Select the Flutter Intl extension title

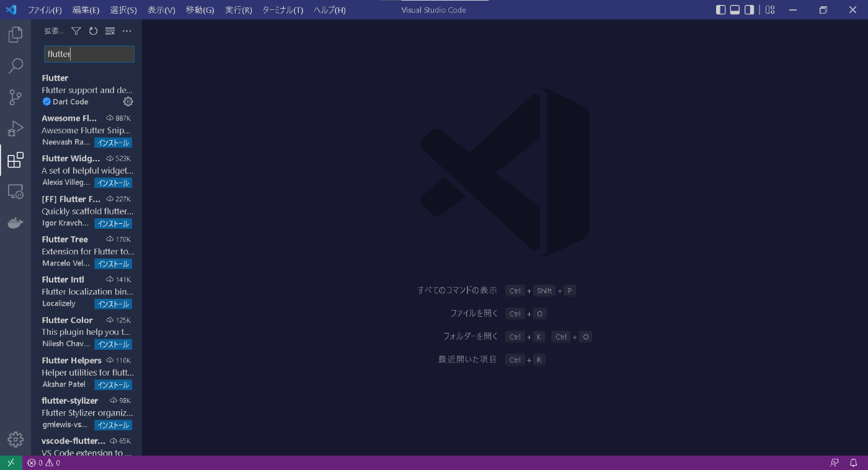click(x=63, y=280)
